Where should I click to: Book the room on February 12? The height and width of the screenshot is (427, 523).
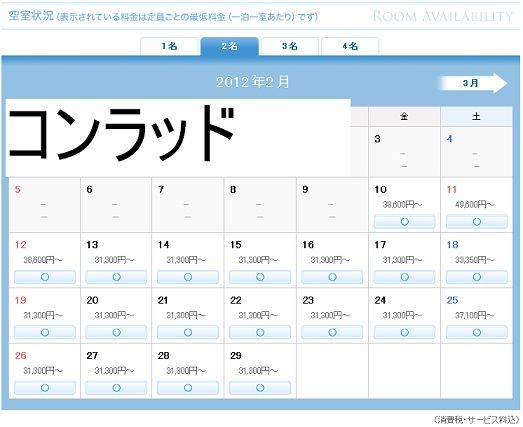pos(45,277)
